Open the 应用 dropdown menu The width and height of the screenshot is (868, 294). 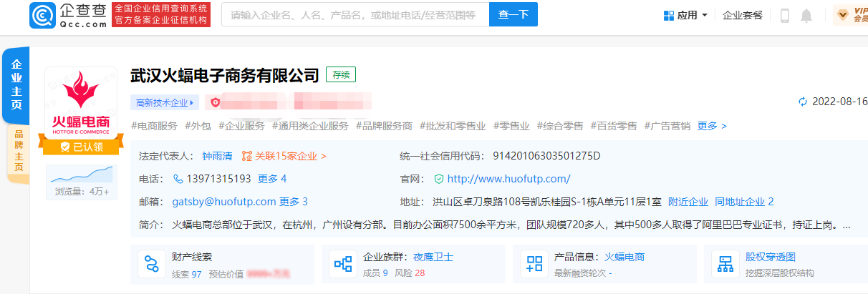(x=685, y=15)
